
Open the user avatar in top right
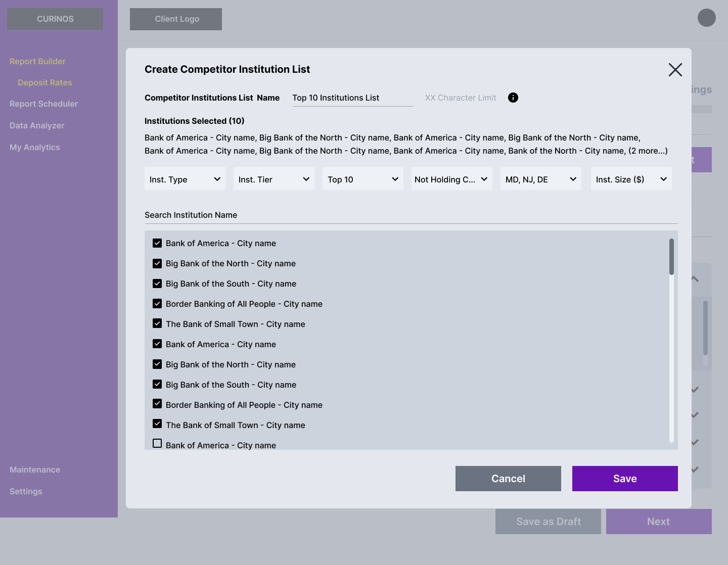(x=707, y=18)
